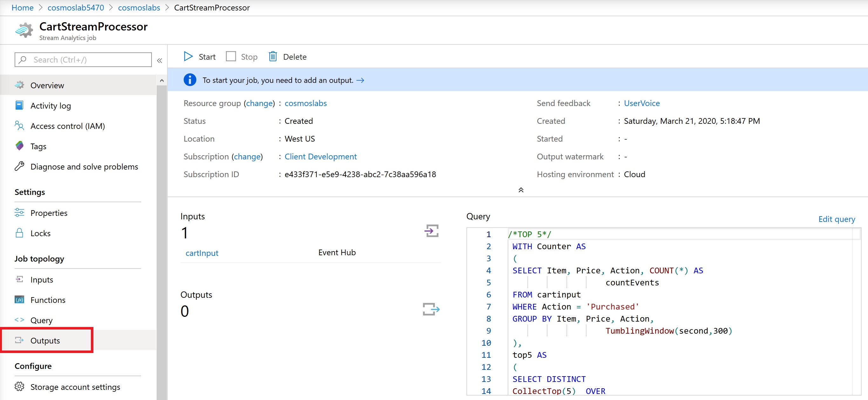Open the Client Development subscription link
This screenshot has width=868, height=400.
pos(321,157)
